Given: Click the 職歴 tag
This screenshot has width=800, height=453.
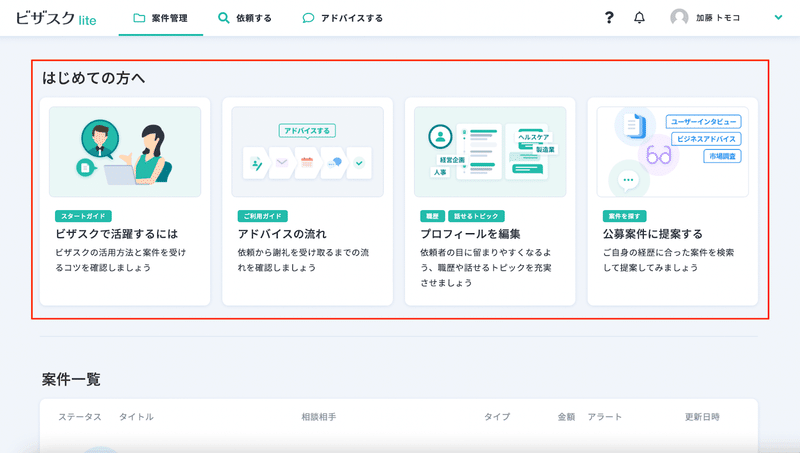Looking at the screenshot, I should (433, 216).
